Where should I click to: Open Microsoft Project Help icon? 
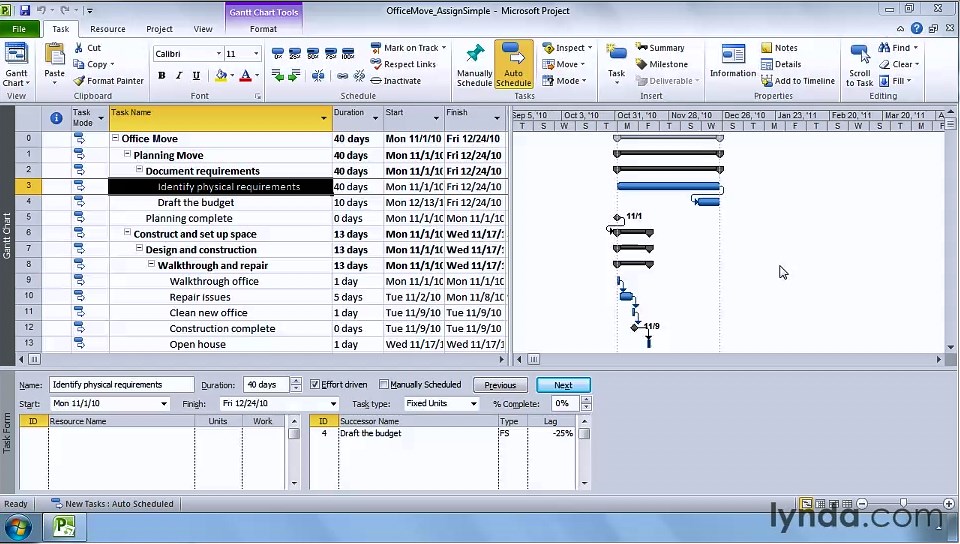point(917,28)
